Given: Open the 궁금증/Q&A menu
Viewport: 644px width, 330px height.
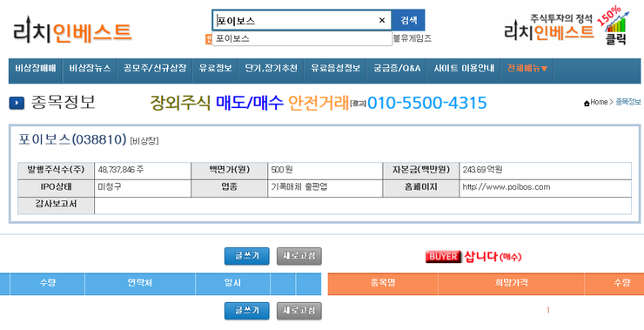Looking at the screenshot, I should (x=397, y=68).
